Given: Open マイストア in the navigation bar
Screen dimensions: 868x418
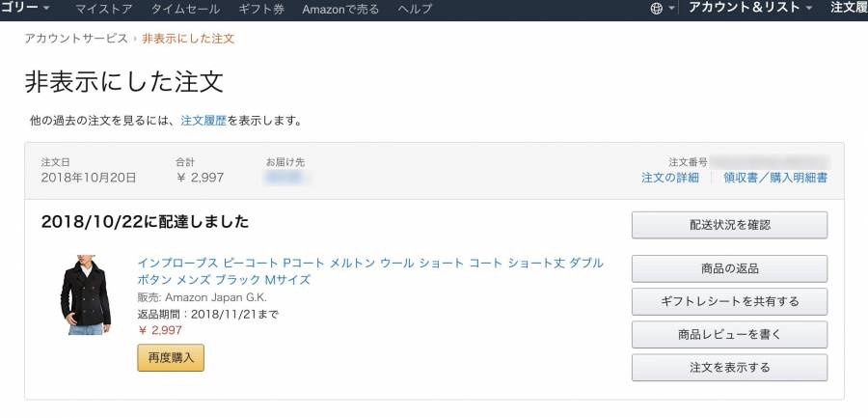Looking at the screenshot, I should pos(103,9).
